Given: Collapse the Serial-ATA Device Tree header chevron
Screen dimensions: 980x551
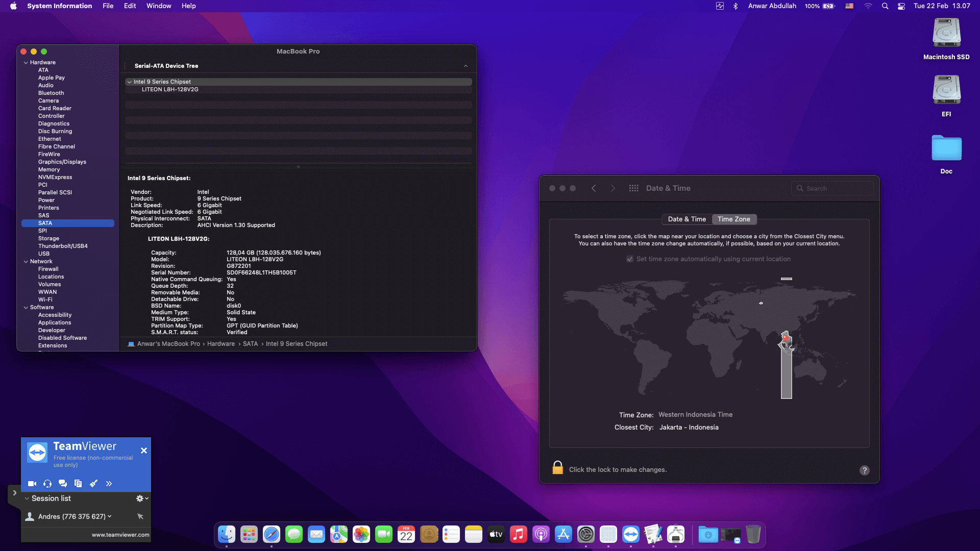Looking at the screenshot, I should coord(465,66).
